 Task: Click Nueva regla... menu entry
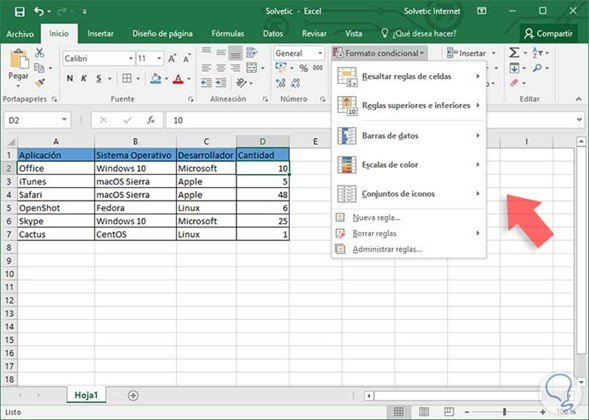click(x=409, y=218)
